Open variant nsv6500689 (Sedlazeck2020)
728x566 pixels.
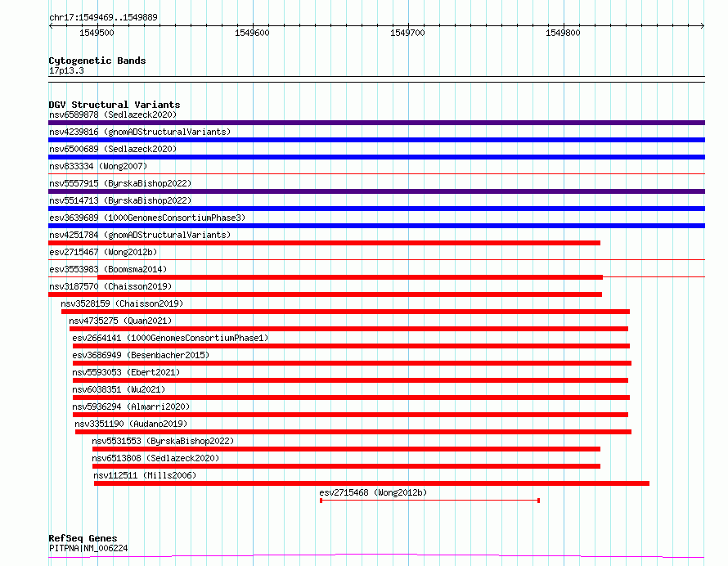tap(113, 149)
